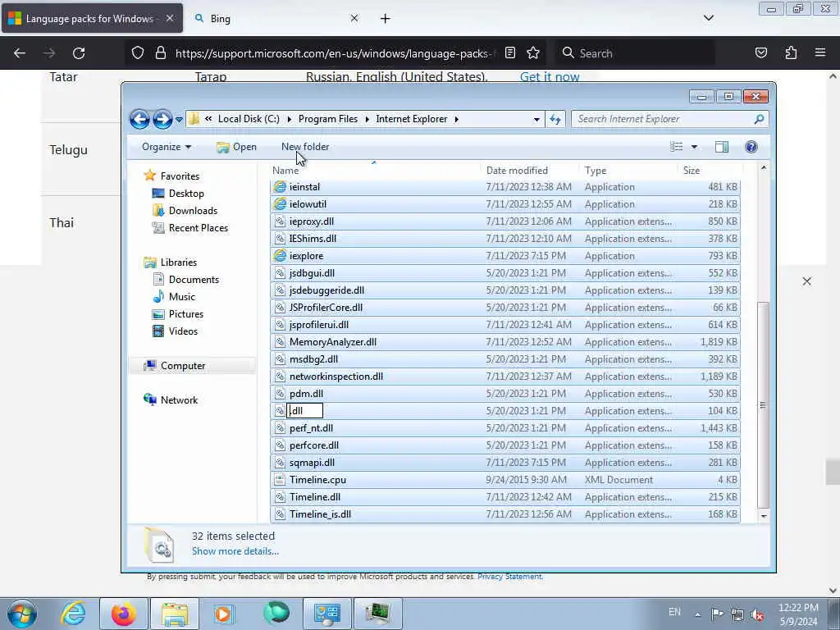Image resolution: width=840 pixels, height=630 pixels.
Task: Toggle Firefox reader view icon
Action: click(x=510, y=53)
